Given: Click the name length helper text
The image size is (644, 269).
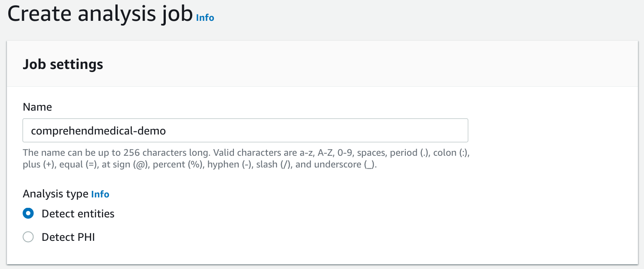Looking at the screenshot, I should click(x=130, y=153).
